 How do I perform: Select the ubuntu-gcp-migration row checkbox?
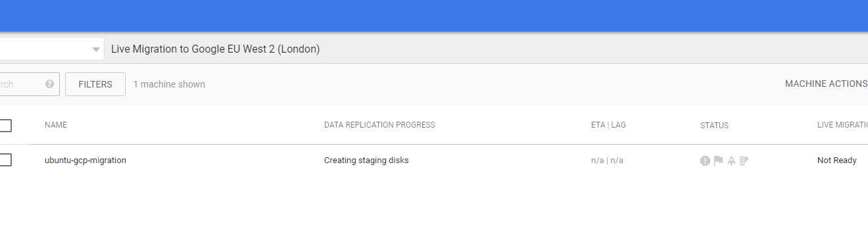5,160
